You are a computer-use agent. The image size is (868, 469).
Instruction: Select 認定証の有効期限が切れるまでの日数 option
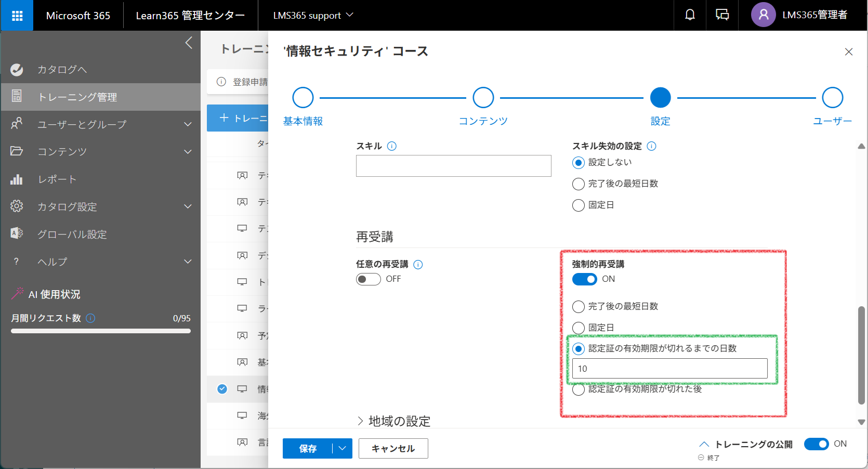(578, 349)
